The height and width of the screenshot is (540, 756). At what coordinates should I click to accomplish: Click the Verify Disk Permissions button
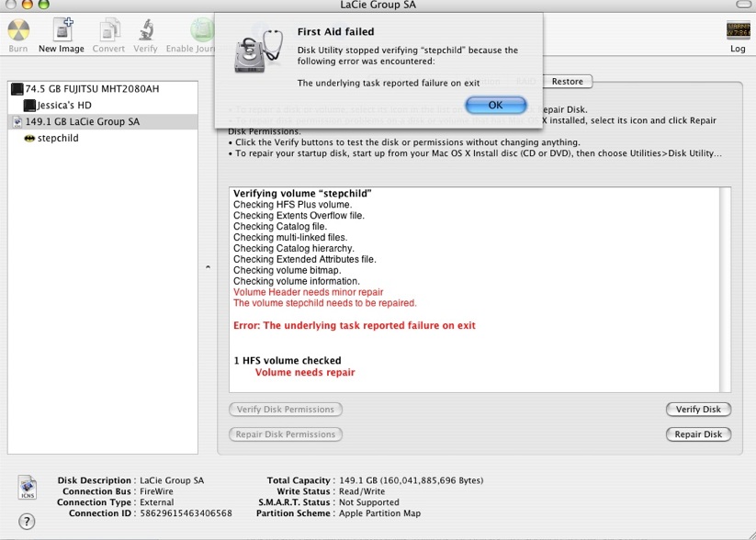(286, 410)
